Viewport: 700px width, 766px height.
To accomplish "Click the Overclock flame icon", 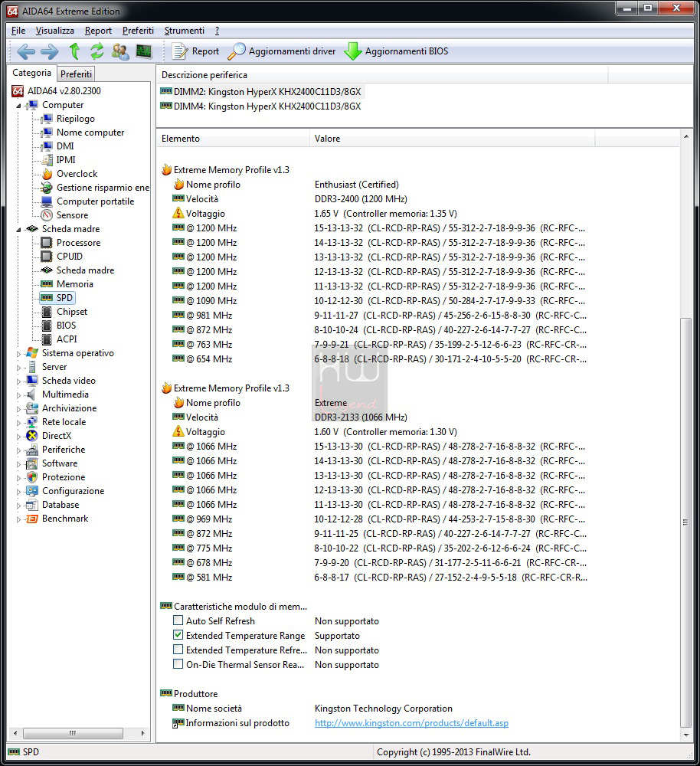I will [x=47, y=174].
